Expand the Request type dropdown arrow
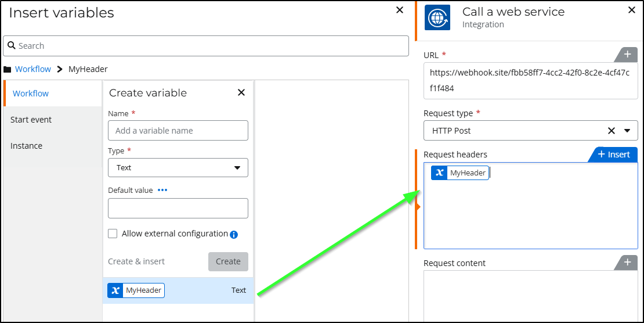The image size is (644, 323). click(627, 131)
